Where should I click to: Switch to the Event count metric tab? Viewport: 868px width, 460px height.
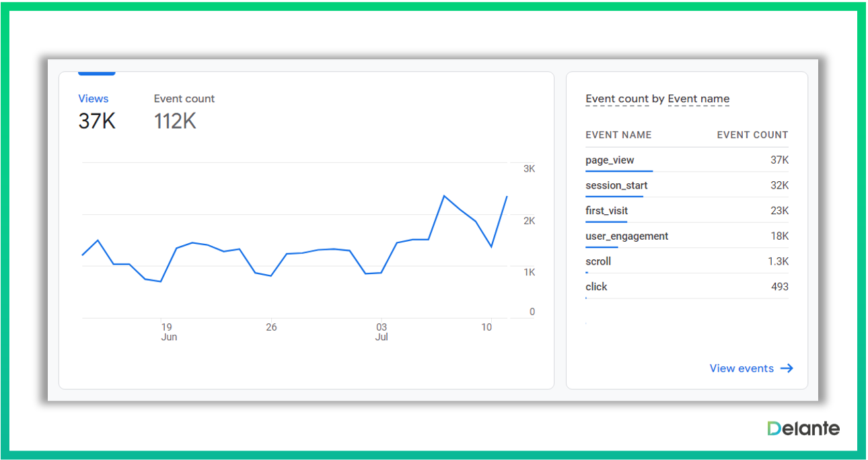184,99
